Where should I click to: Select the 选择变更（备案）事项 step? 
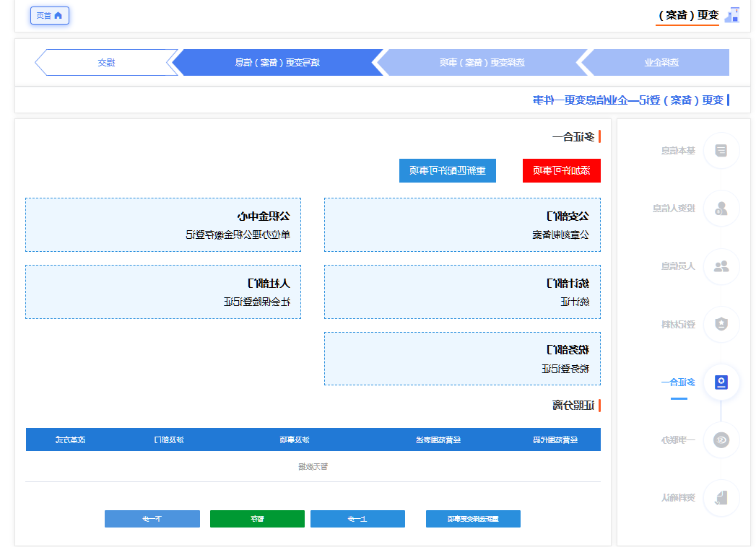481,62
